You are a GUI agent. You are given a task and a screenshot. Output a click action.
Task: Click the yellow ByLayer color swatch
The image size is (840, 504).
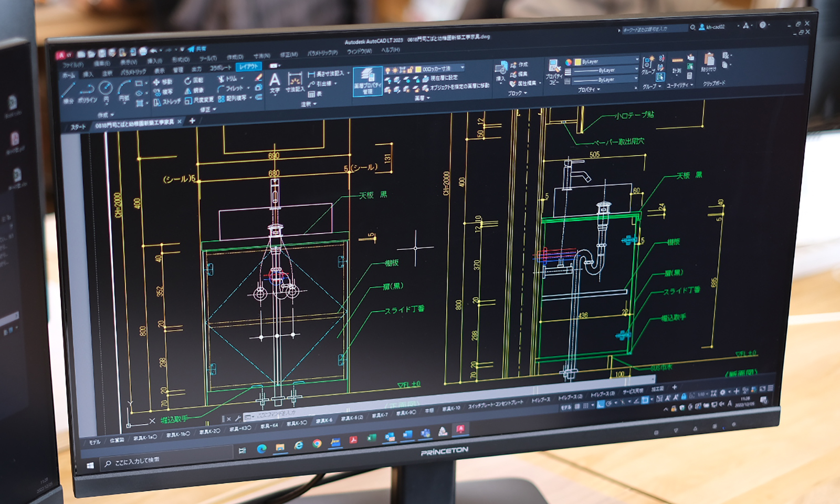(x=577, y=61)
